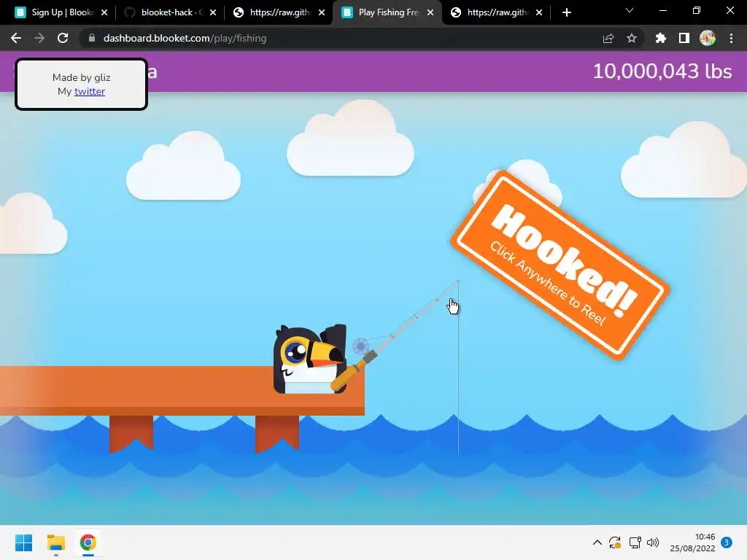Expand the tab search chevron
This screenshot has width=747, height=560.
pos(630,10)
